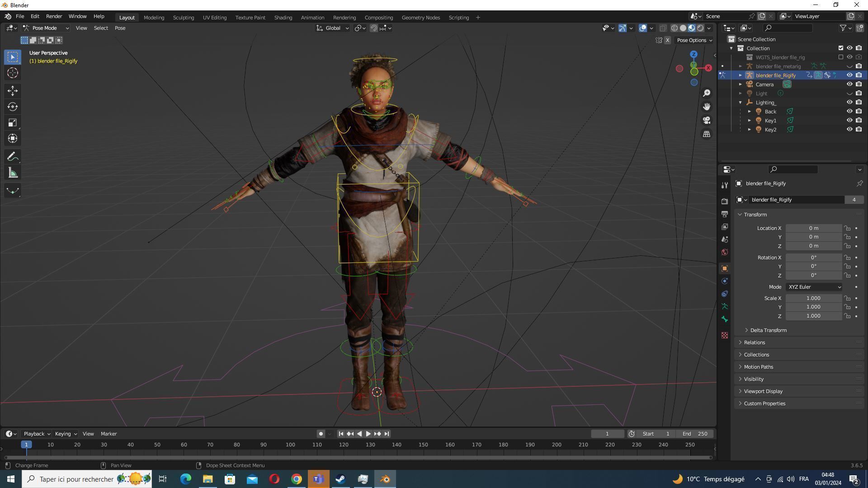
Task: Click the pan view hand icon
Action: 707,107
